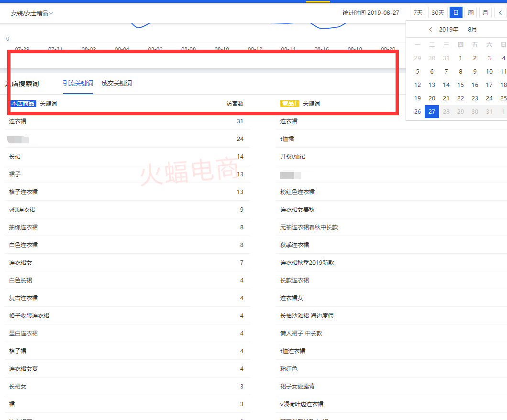Pick date 27 in the calendar

432,111
